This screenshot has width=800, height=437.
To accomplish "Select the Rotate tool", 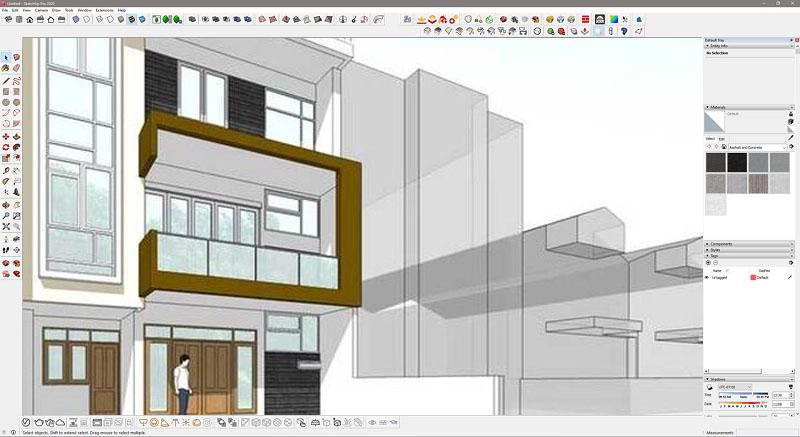I will click(6, 147).
